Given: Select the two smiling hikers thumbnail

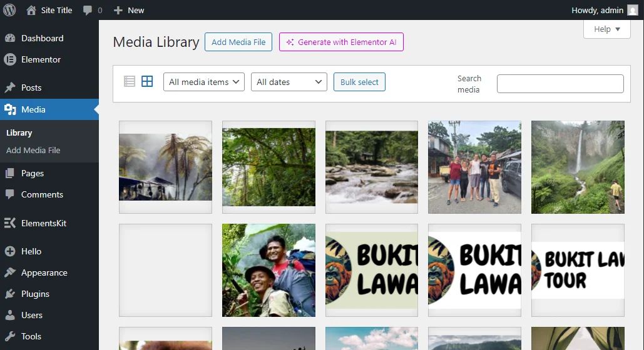Looking at the screenshot, I should point(268,270).
